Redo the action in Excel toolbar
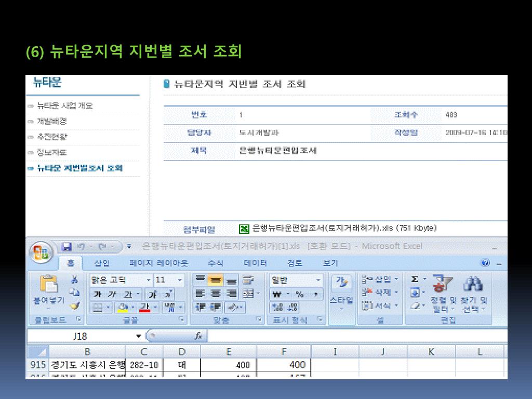532x399 pixels. 102,247
